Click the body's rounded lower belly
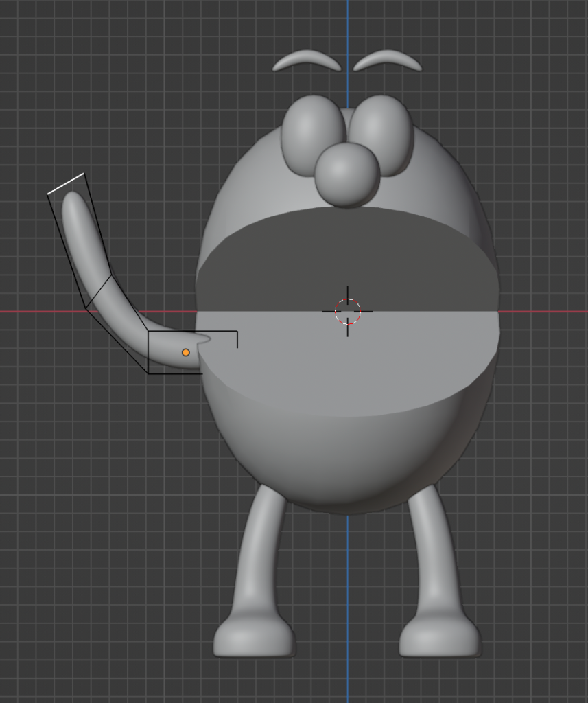588x703 pixels. pos(346,460)
